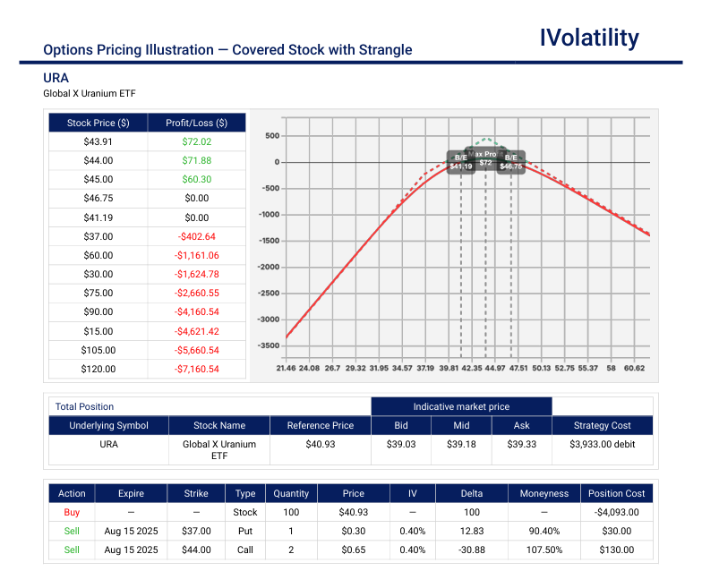The width and height of the screenshot is (702, 588).
Task: Click the Profit/Loss ($) column header
Action: [197, 123]
